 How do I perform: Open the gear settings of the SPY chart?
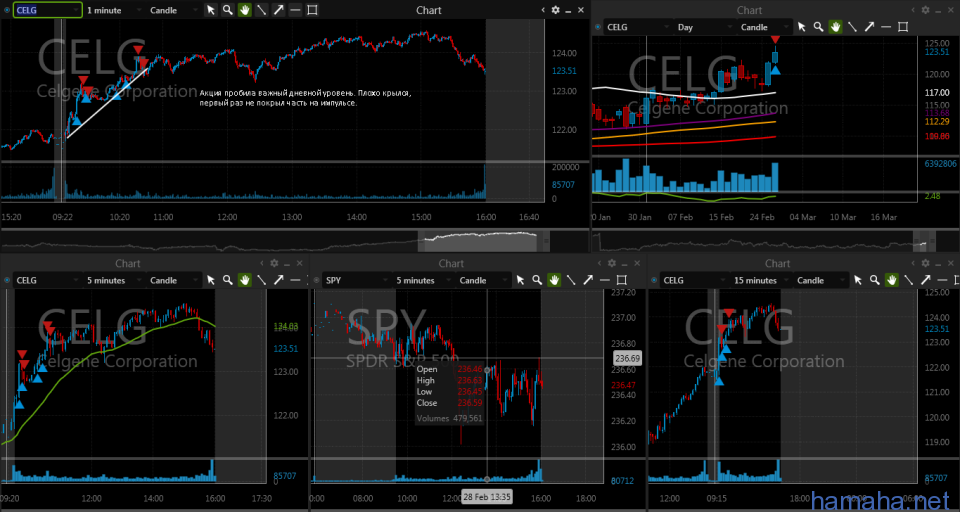click(x=611, y=263)
